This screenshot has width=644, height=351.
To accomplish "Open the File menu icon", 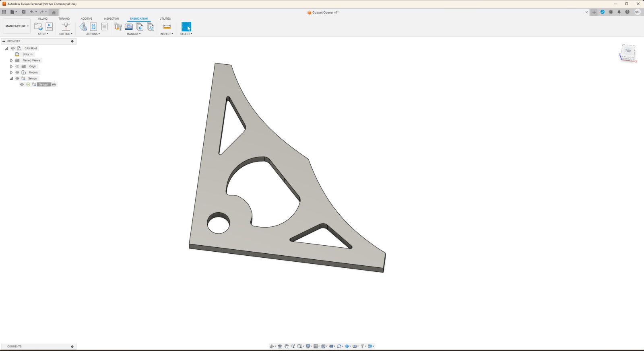I will [x=13, y=12].
